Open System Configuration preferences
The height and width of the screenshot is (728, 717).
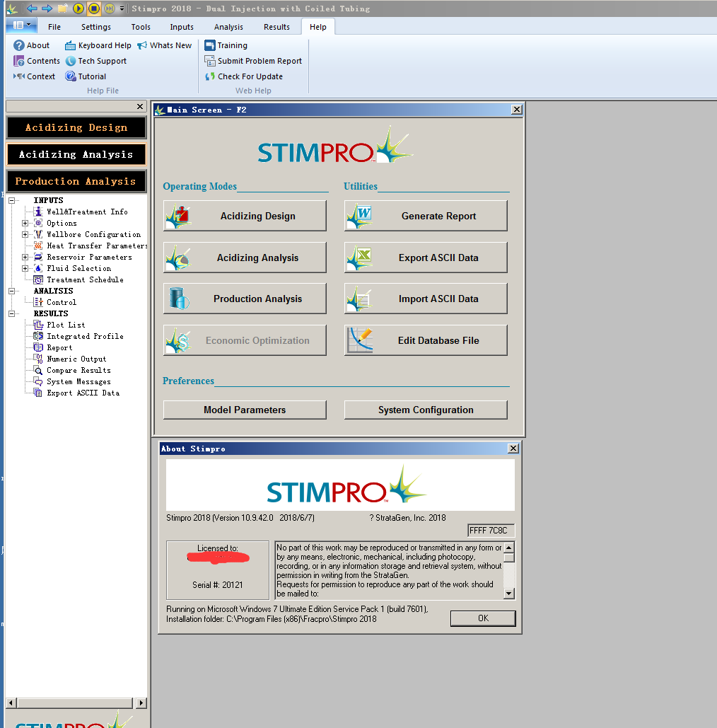coord(426,410)
